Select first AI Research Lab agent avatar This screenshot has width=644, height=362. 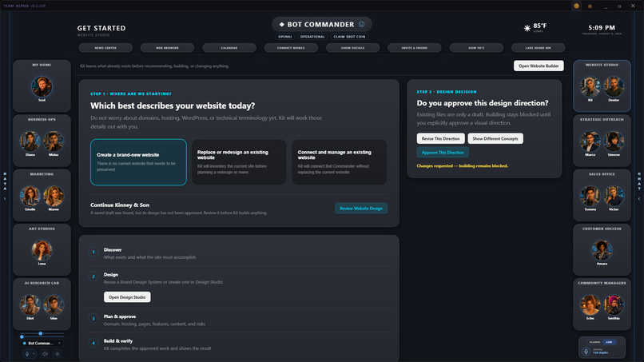click(x=30, y=305)
